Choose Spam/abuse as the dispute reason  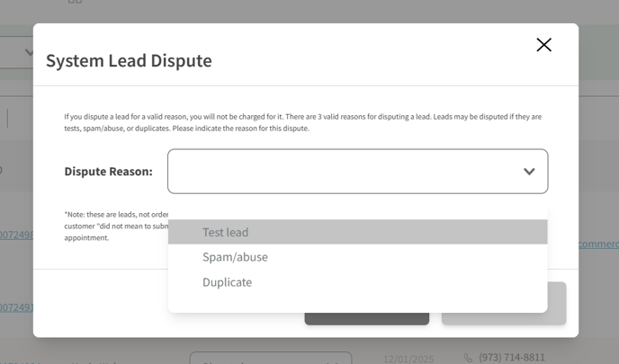coord(235,257)
